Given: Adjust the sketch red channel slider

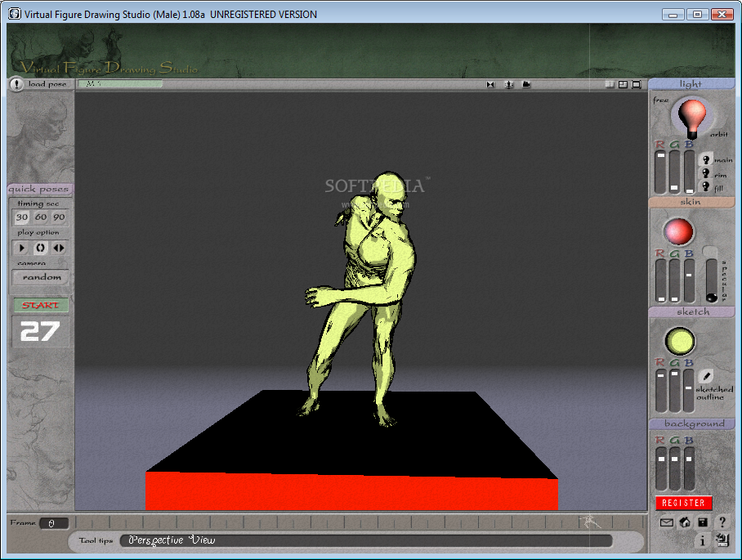Looking at the screenshot, I should click(x=661, y=391).
